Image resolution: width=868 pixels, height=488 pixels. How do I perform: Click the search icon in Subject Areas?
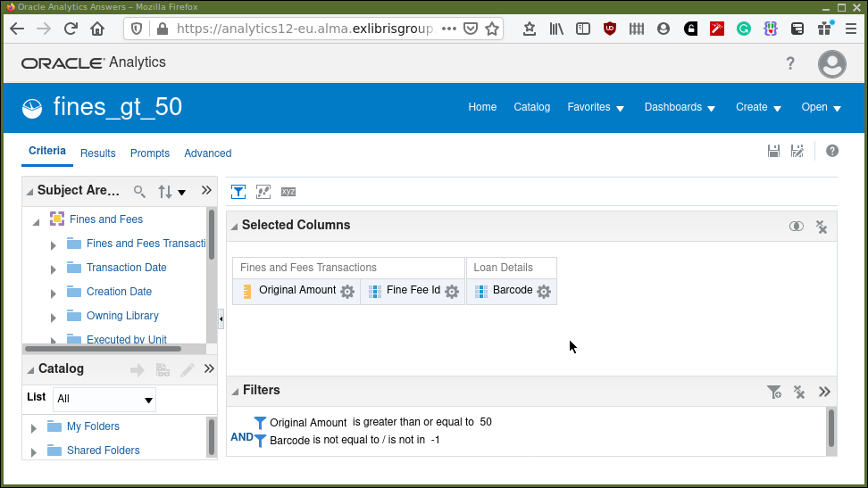[x=139, y=191]
